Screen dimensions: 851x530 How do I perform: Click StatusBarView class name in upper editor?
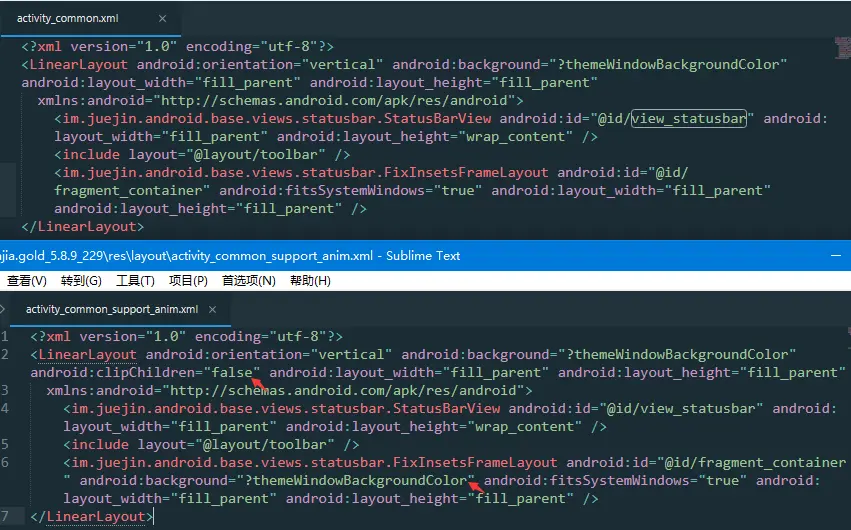tap(437, 118)
